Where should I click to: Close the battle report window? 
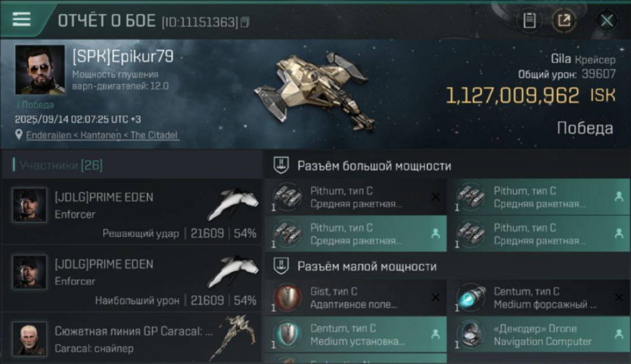click(607, 21)
